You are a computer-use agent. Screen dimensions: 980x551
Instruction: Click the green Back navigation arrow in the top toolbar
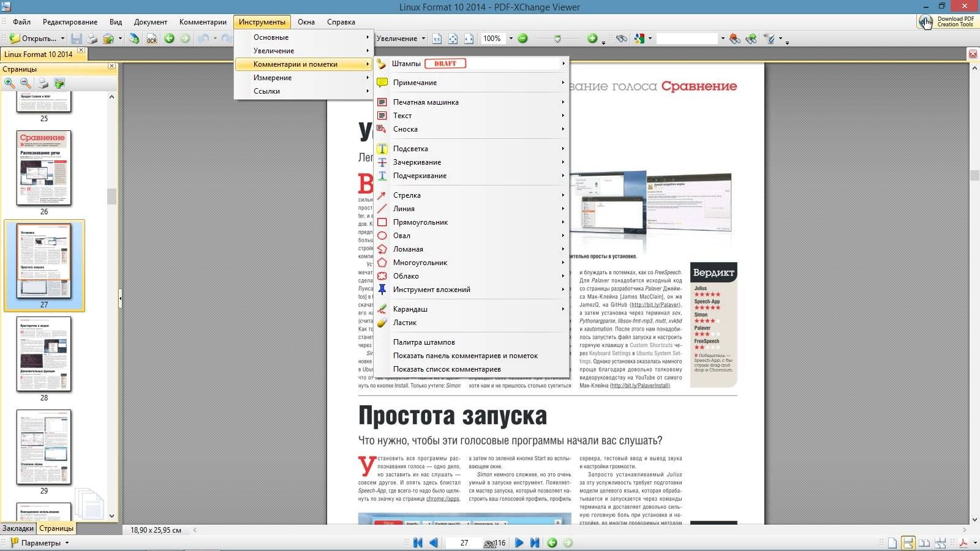[169, 39]
